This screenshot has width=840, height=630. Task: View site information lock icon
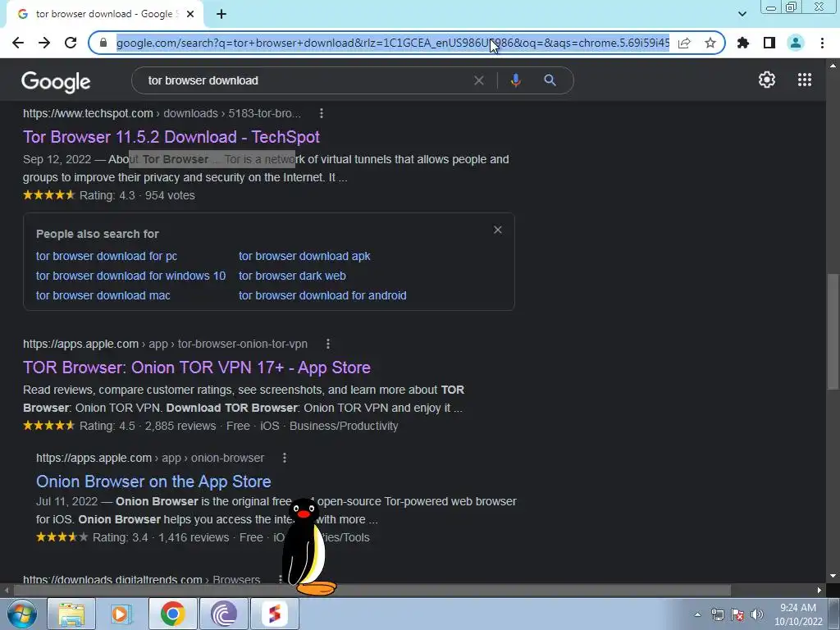tap(103, 43)
